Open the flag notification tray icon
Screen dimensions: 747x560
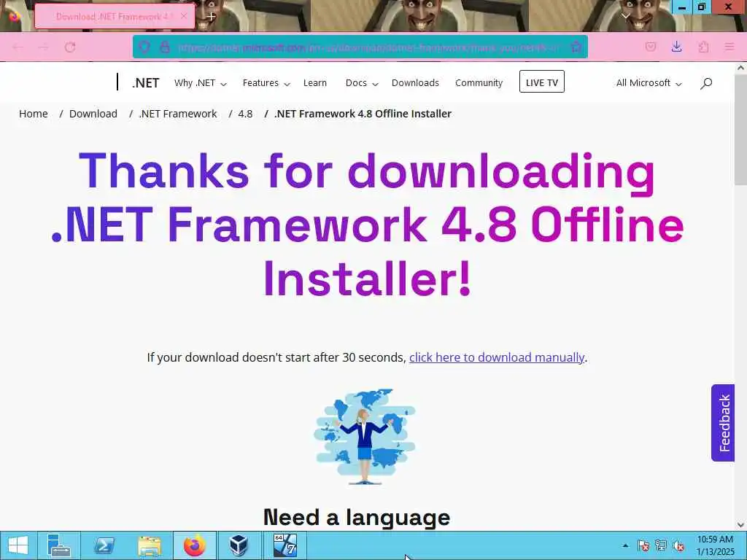coord(643,545)
